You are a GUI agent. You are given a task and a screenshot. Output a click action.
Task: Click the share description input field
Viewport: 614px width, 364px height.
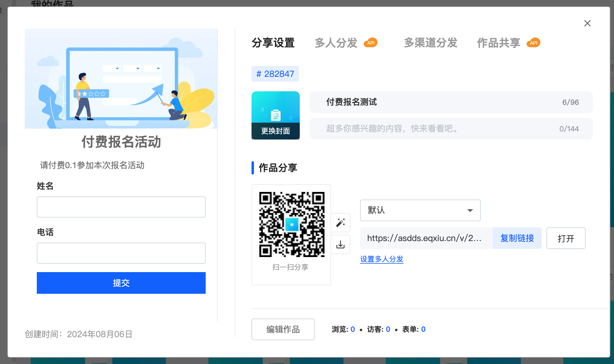(451, 129)
